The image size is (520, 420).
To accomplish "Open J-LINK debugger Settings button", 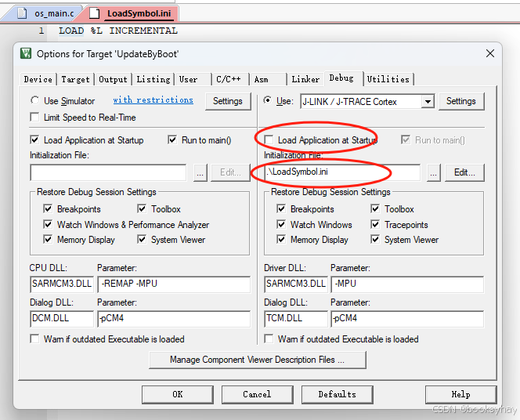I will [x=461, y=101].
